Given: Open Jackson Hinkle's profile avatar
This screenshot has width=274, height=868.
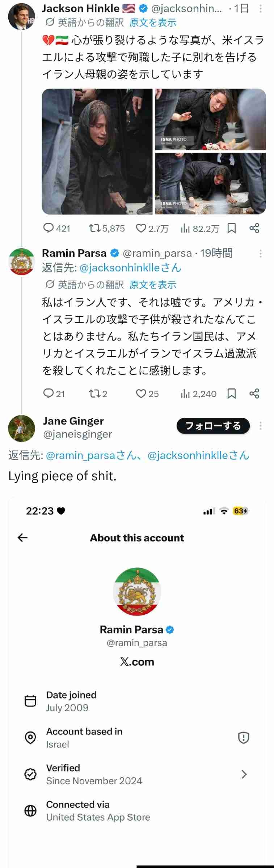Looking at the screenshot, I should (21, 17).
